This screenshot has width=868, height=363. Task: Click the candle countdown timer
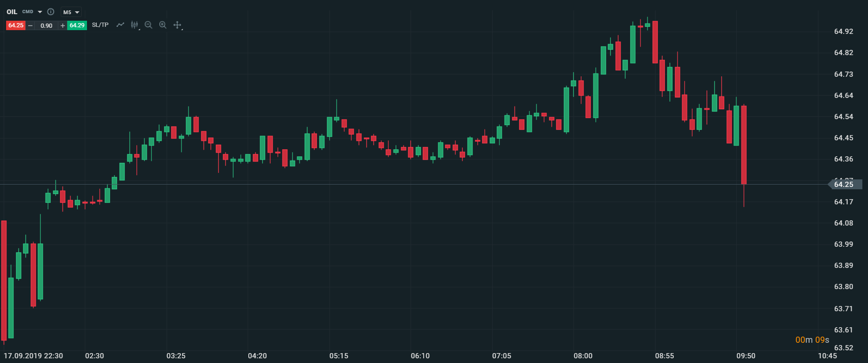[x=812, y=339]
